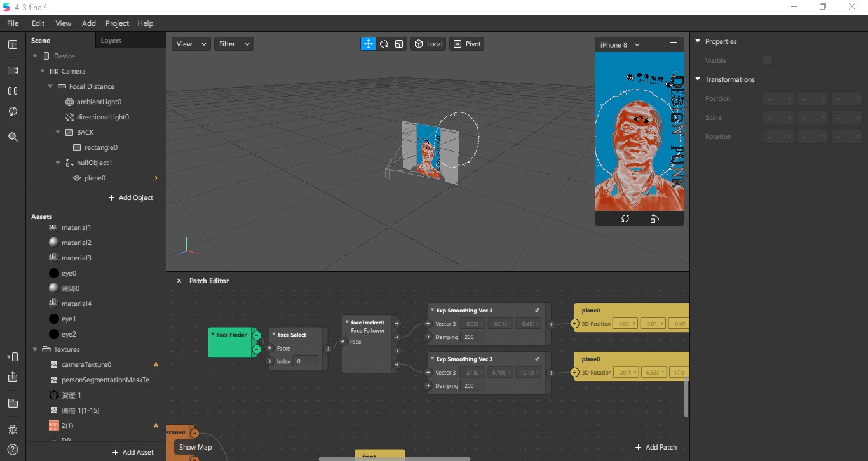Select the move manipulator tool

[368, 44]
